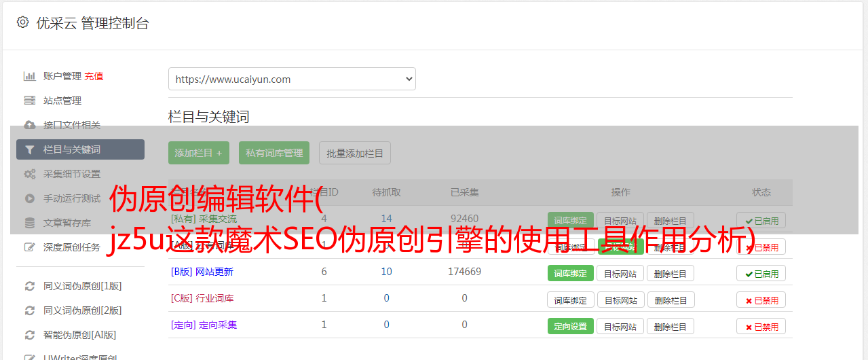Viewport: 868px width, 360px height.
Task: Click the 优采云 管理控制台 title
Action: 92,23
